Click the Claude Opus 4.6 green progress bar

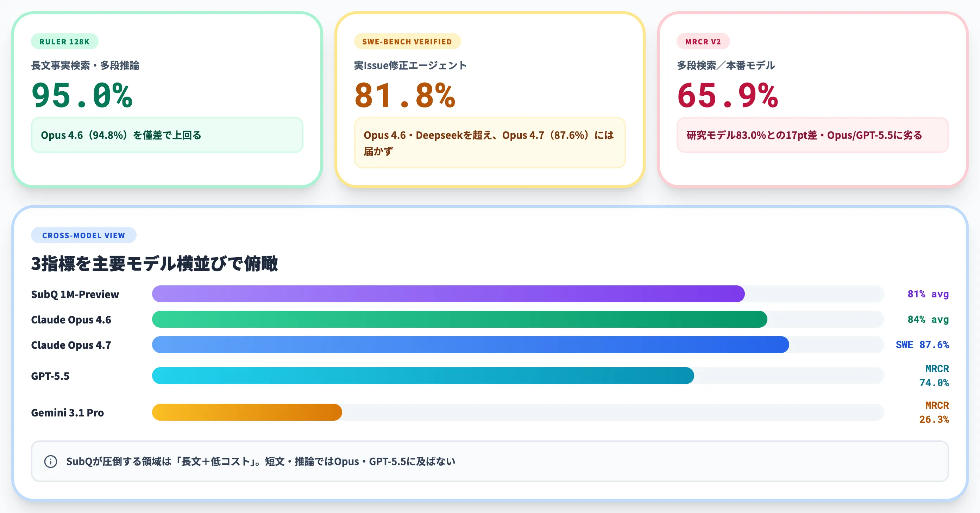(460, 319)
